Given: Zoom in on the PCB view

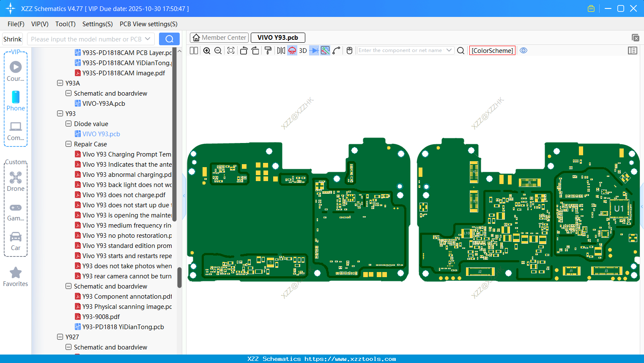Looking at the screenshot, I should click(x=207, y=50).
